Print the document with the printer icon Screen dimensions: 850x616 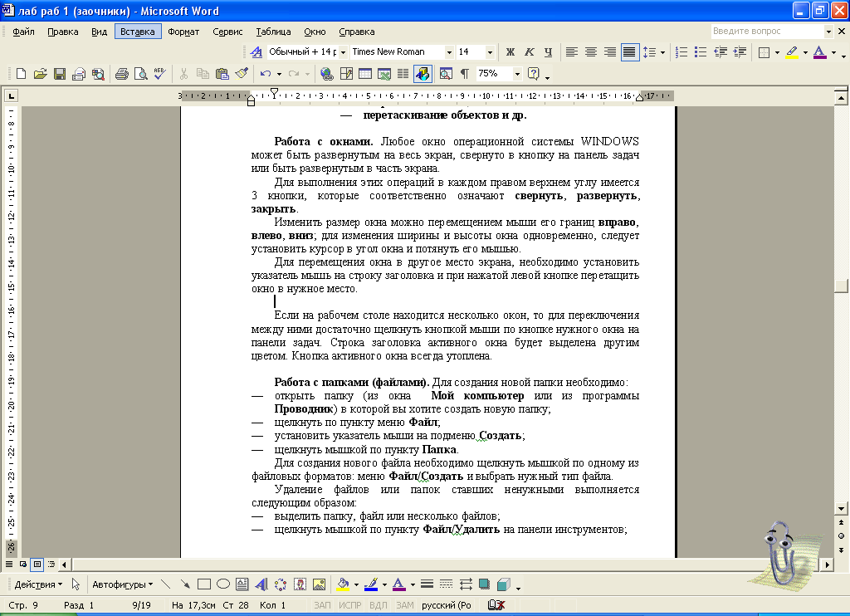tap(122, 74)
